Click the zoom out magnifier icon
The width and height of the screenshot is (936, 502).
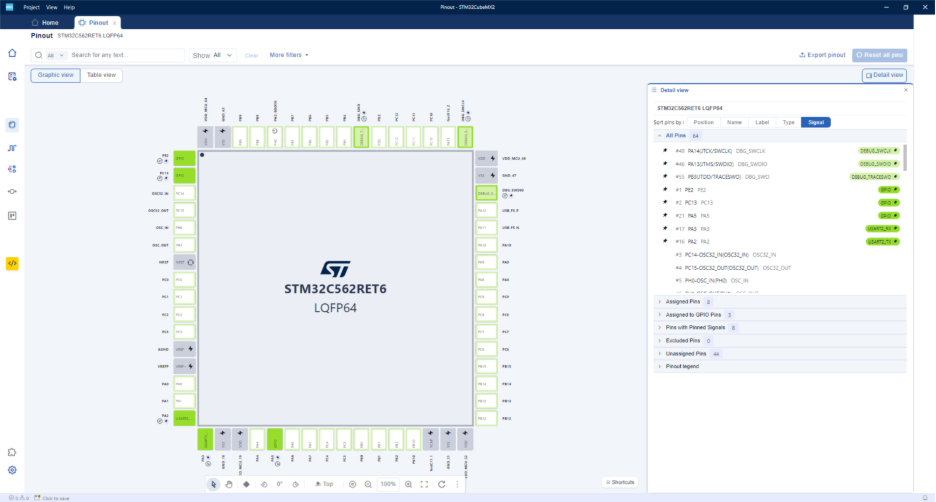click(x=368, y=484)
